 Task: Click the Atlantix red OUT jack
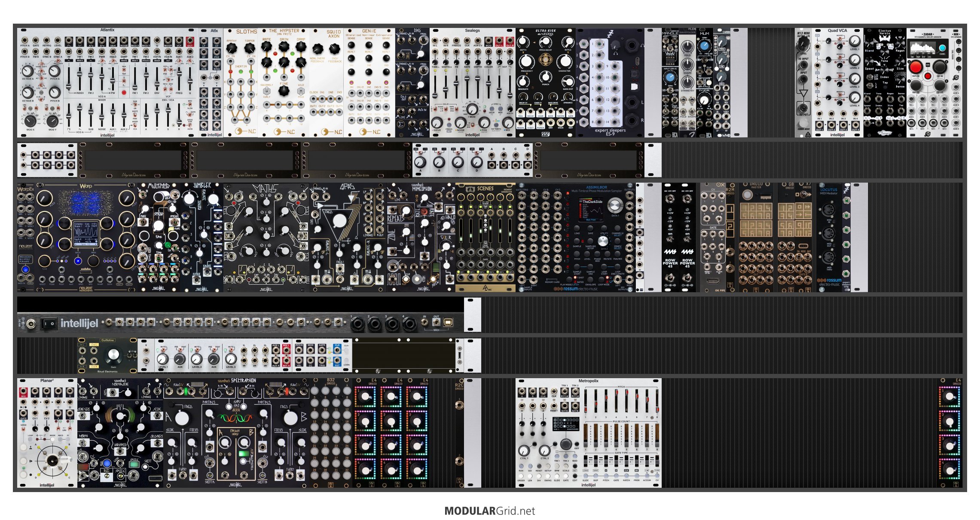190,41
